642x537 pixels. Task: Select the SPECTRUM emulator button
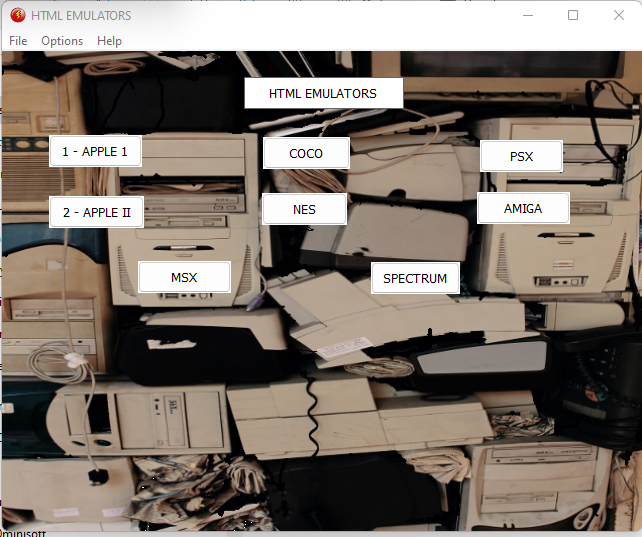point(415,278)
